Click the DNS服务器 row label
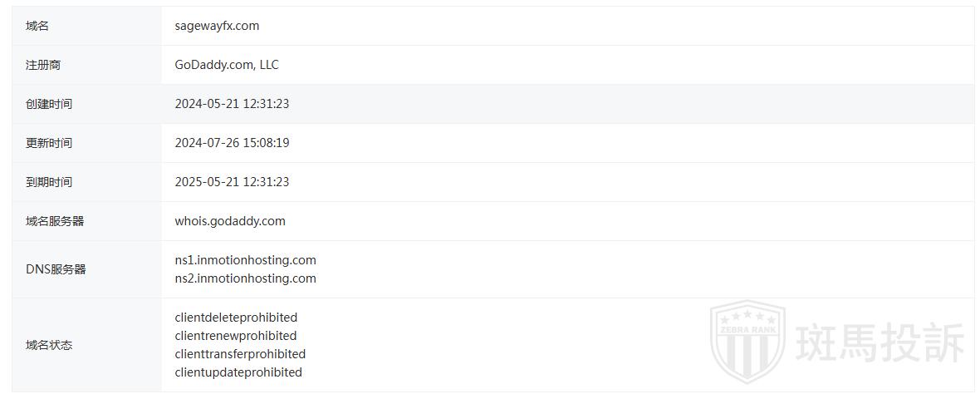This screenshot has width=980, height=394. tap(56, 269)
